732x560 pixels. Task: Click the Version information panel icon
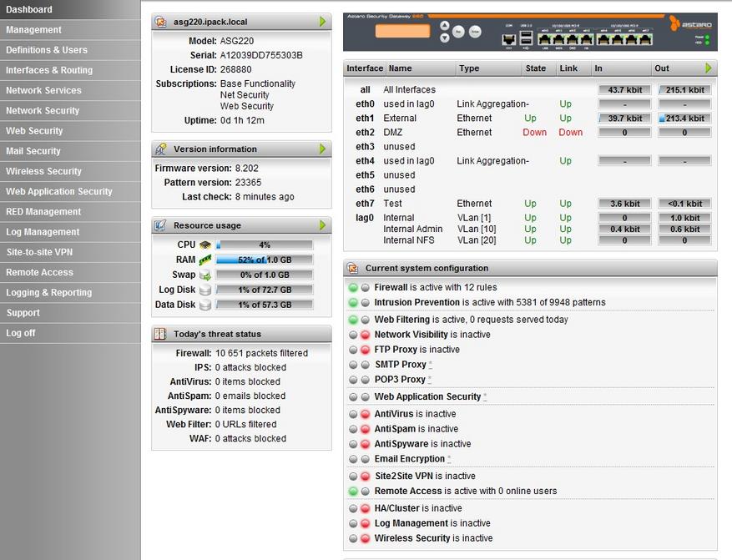click(160, 149)
